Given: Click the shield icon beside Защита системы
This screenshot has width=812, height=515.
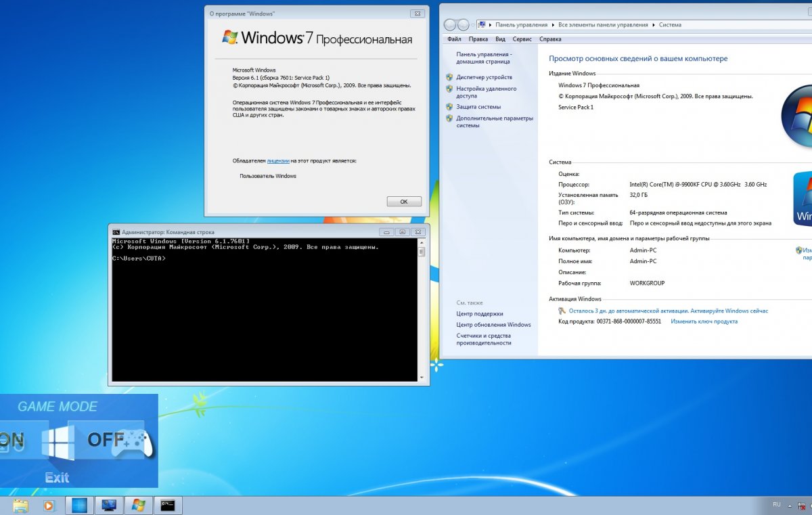Looking at the screenshot, I should click(x=449, y=107).
